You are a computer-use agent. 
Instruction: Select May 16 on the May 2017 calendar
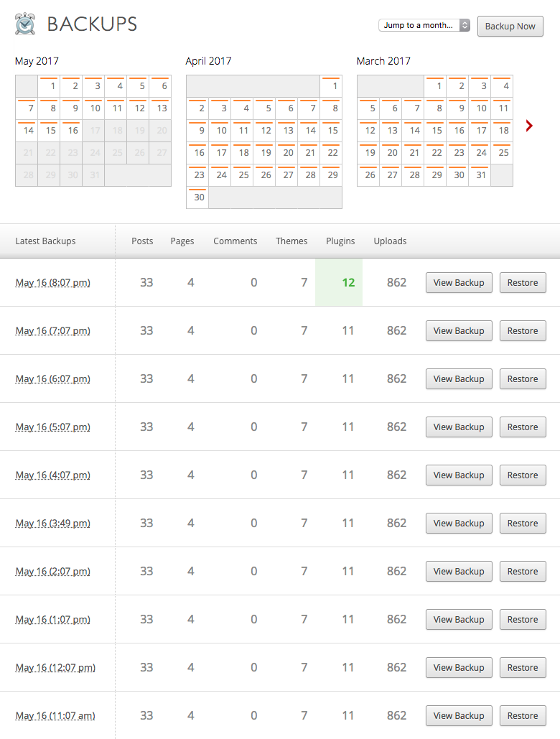point(71,131)
